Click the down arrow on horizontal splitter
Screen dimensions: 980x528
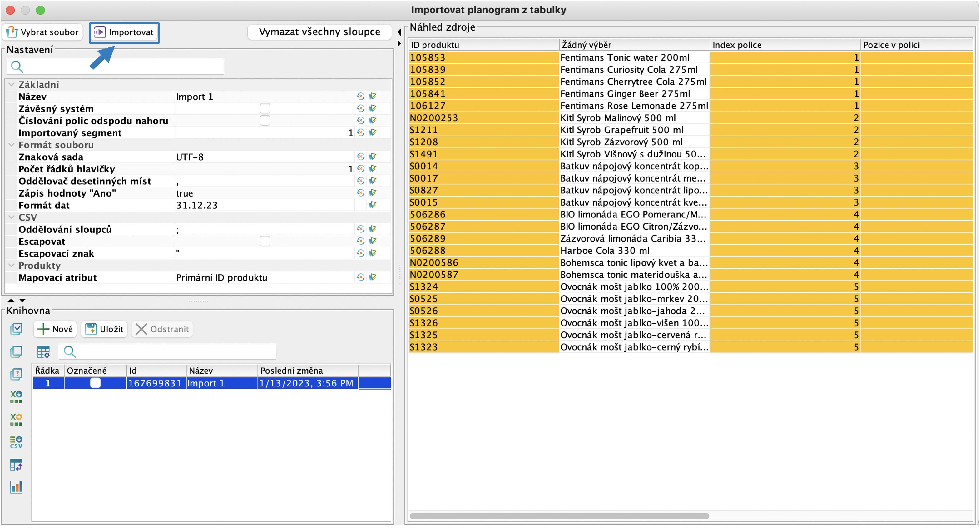(22, 300)
